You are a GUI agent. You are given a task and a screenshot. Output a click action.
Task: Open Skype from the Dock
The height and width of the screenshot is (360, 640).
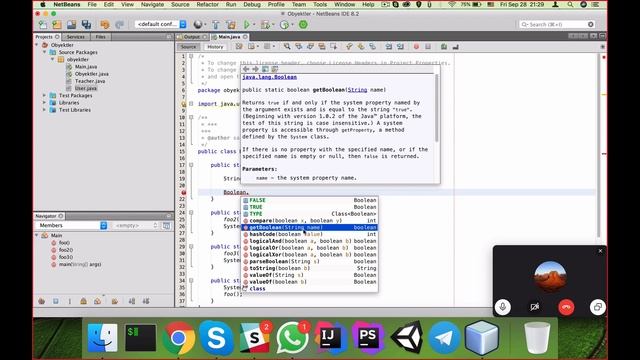click(x=216, y=338)
